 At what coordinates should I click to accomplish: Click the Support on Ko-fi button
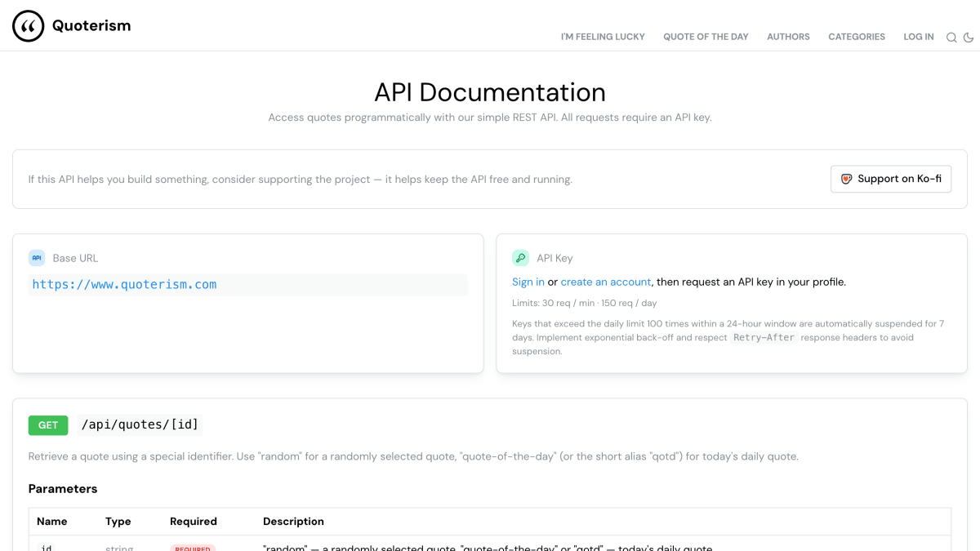(x=891, y=179)
